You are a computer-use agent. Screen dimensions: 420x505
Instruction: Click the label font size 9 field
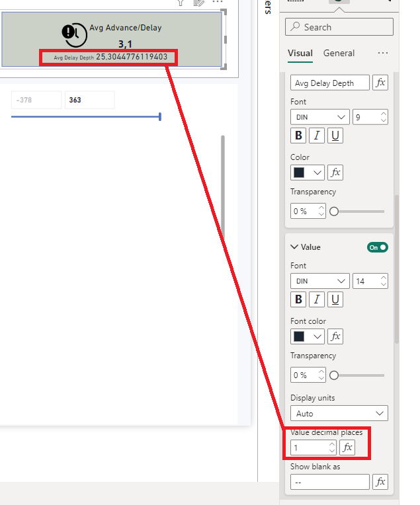(370, 117)
